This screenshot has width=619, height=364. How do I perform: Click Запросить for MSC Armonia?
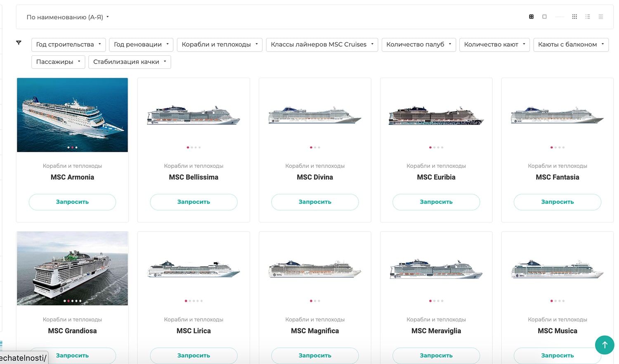point(72,202)
